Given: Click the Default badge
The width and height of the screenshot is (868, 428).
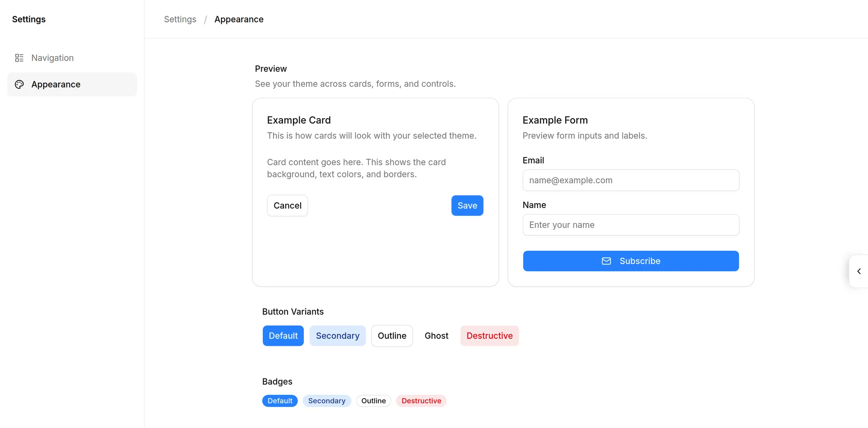Looking at the screenshot, I should (x=280, y=401).
